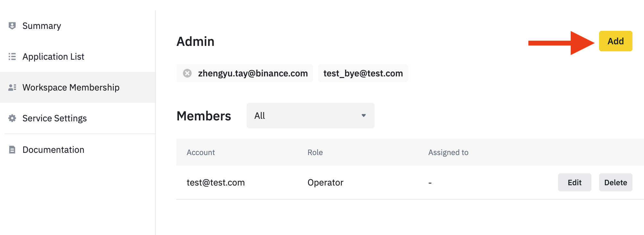Select Workspace Membership menu item
Screen dimensions: 644x235
point(78,87)
